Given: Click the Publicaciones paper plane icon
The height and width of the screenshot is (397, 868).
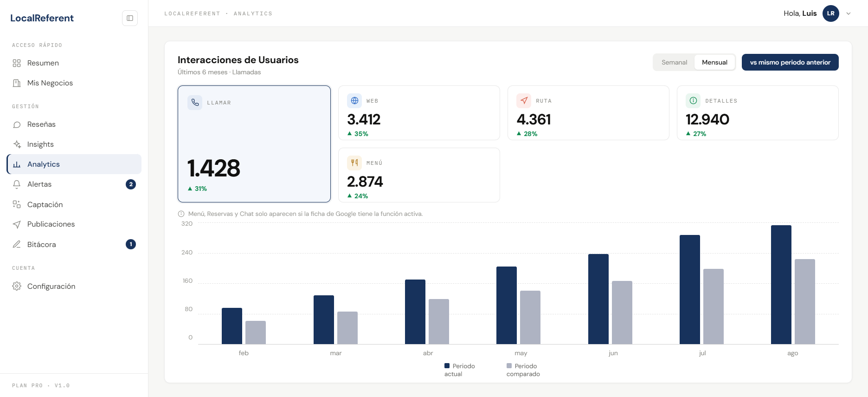Looking at the screenshot, I should pos(17,224).
